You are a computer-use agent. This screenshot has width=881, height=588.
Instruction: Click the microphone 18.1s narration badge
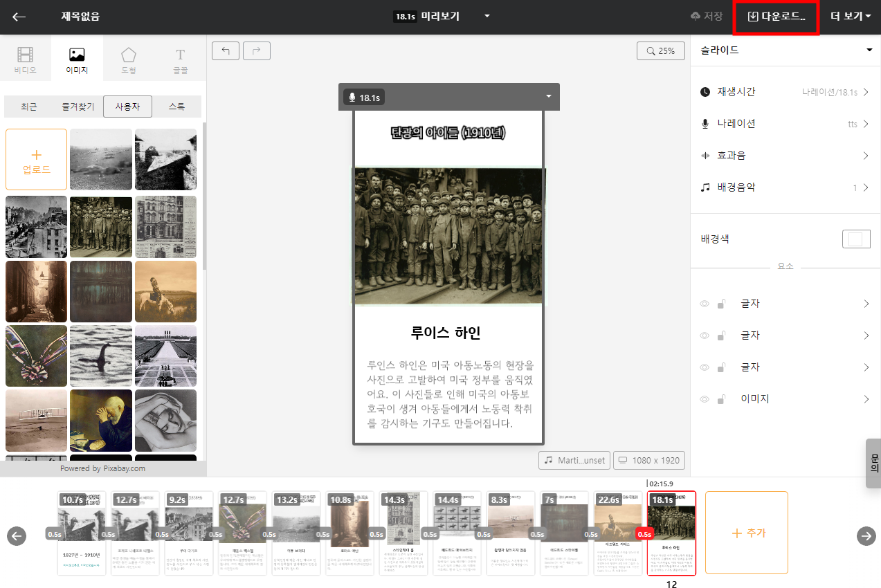[364, 98]
